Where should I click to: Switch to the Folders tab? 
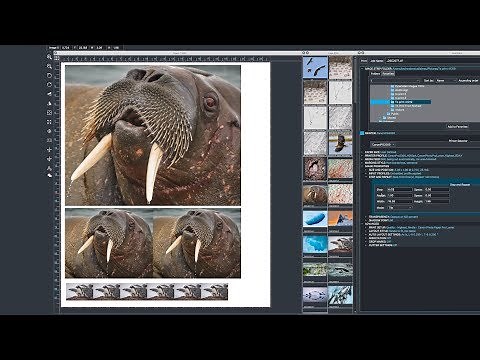click(x=375, y=74)
